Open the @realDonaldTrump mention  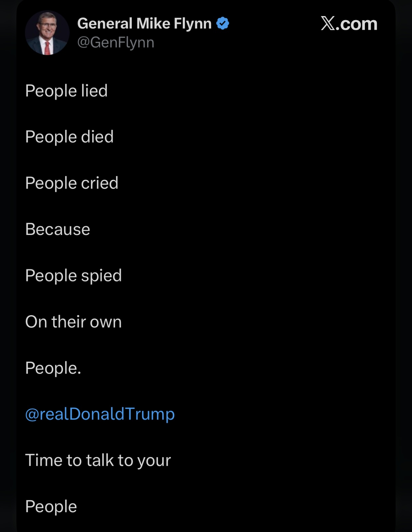[x=100, y=414]
